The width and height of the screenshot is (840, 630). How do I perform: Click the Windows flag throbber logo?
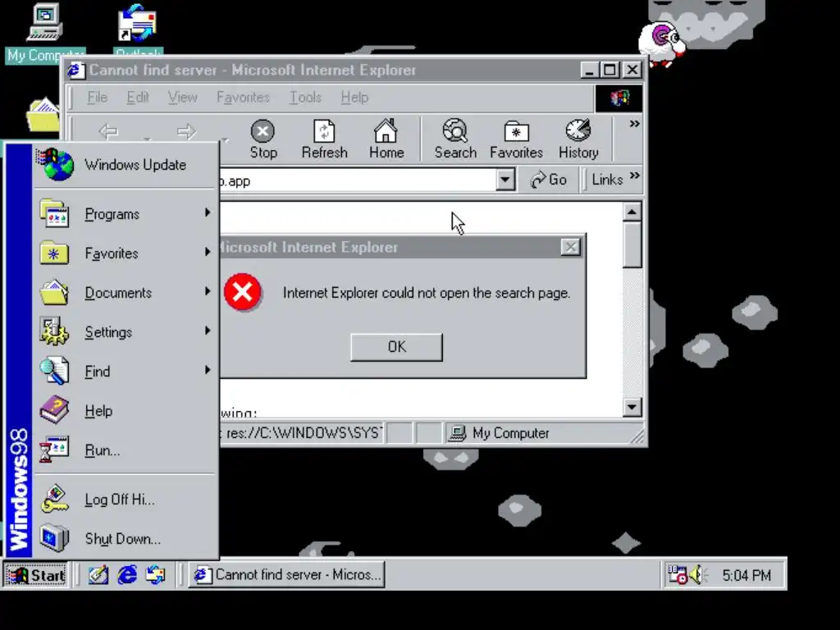coord(619,98)
